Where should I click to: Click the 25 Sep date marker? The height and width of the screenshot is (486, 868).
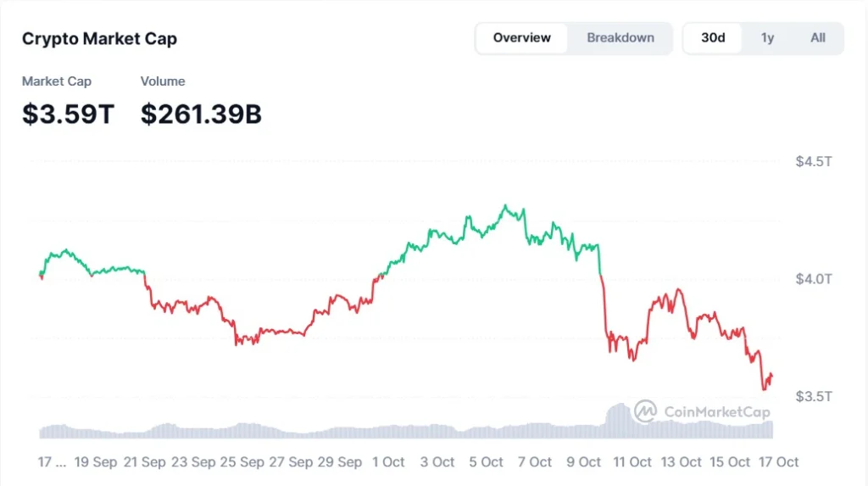click(241, 462)
